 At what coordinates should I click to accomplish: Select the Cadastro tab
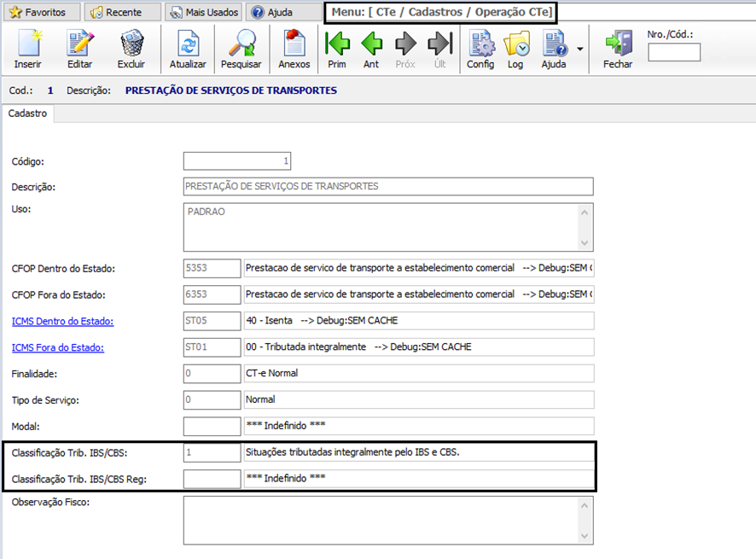pos(27,114)
